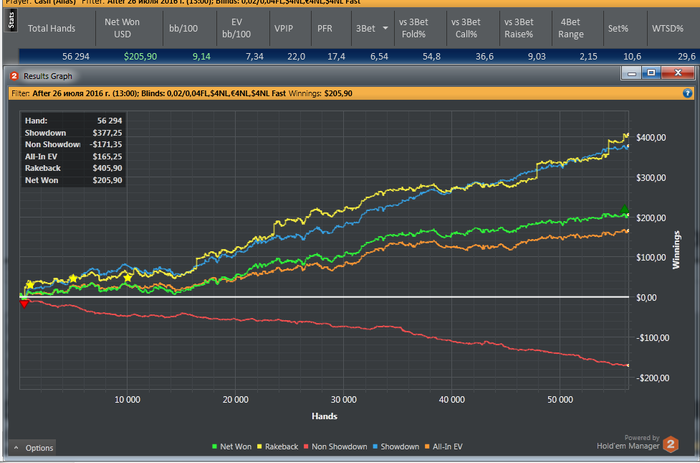This screenshot has width=700, height=463.
Task: Click the first yellow star marker on graph
Action: tap(29, 284)
